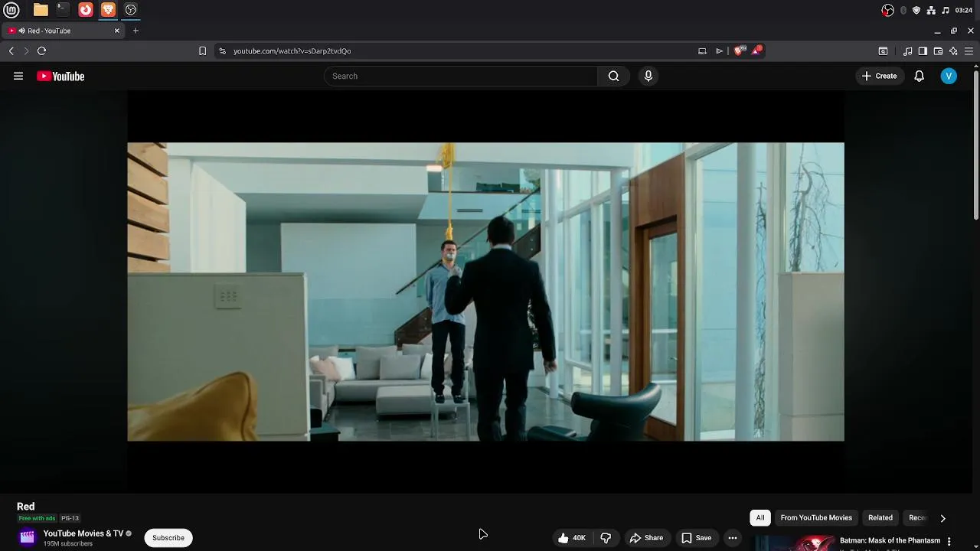Go to the YouTube home logo
980x551 pixels.
[x=60, y=76]
